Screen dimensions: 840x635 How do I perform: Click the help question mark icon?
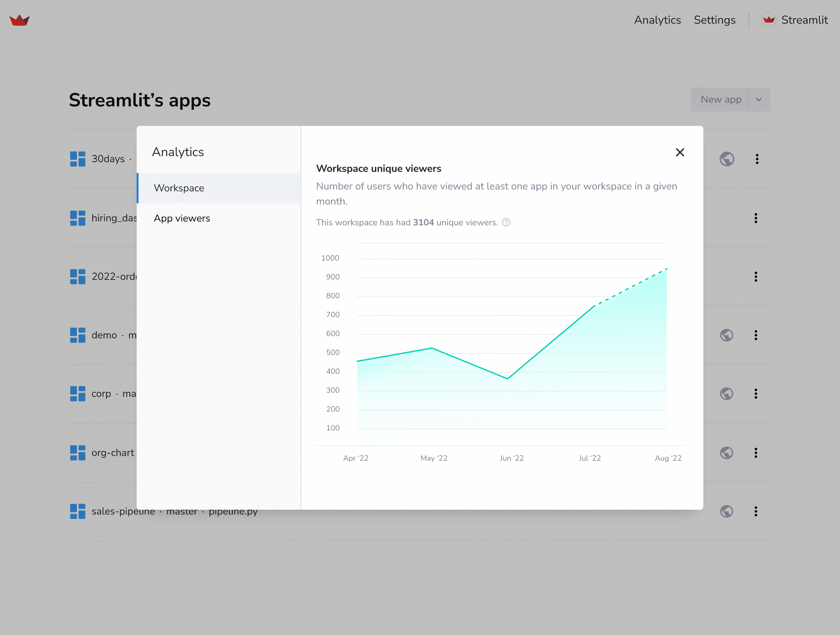coord(506,222)
